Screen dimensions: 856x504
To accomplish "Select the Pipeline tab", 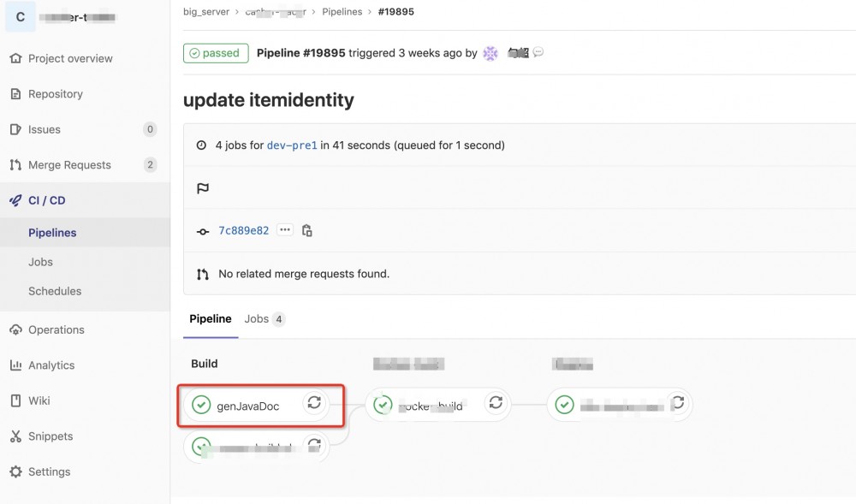I will (211, 319).
